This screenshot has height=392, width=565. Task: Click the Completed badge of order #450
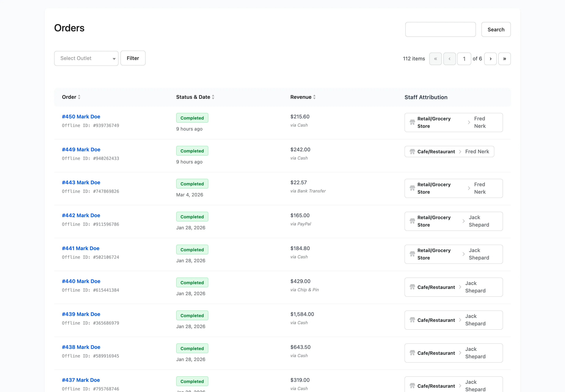[192, 118]
